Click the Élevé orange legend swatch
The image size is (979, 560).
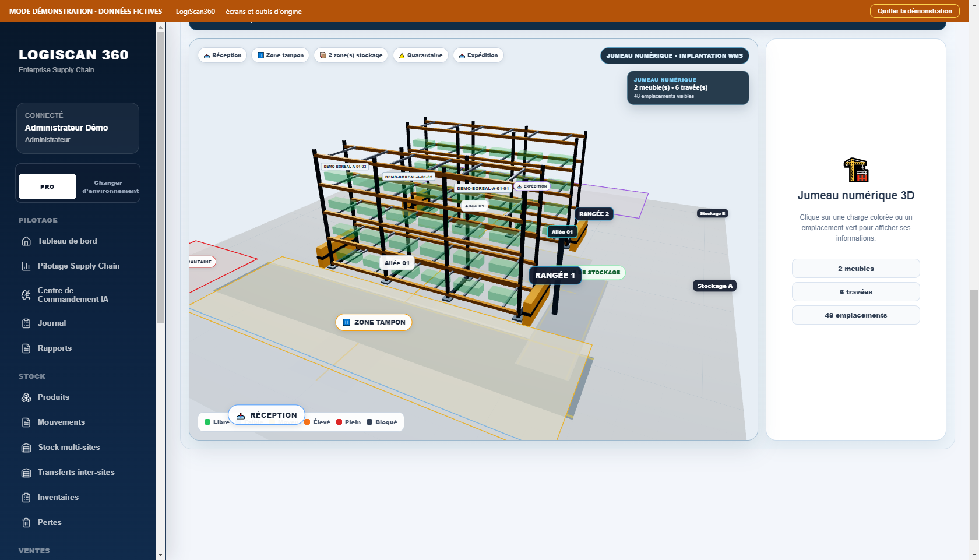(x=307, y=422)
